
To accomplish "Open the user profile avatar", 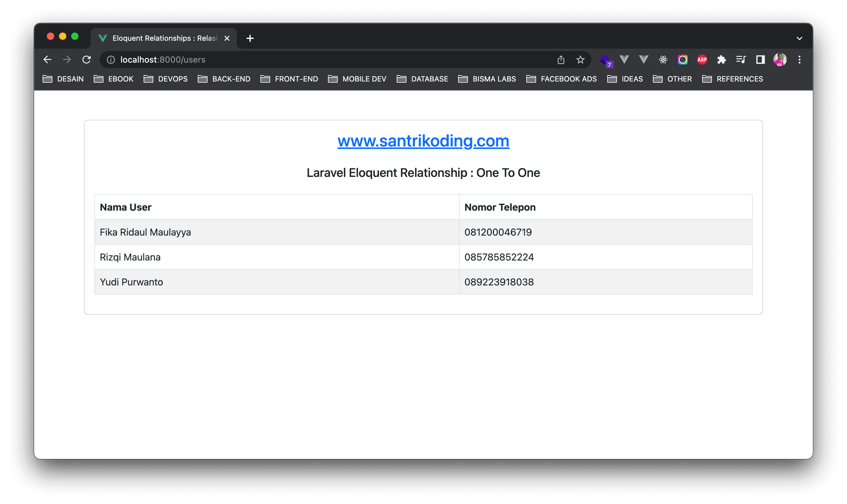I will pos(780,60).
